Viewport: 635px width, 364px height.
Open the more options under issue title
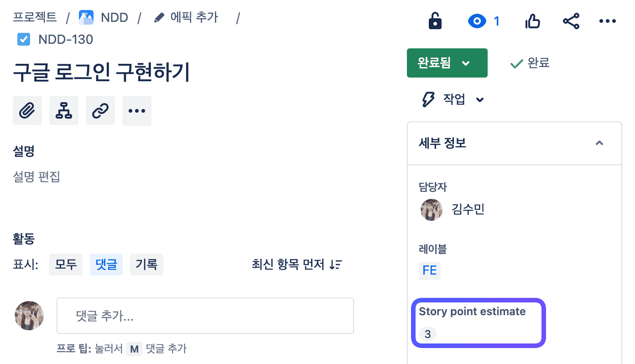[137, 111]
